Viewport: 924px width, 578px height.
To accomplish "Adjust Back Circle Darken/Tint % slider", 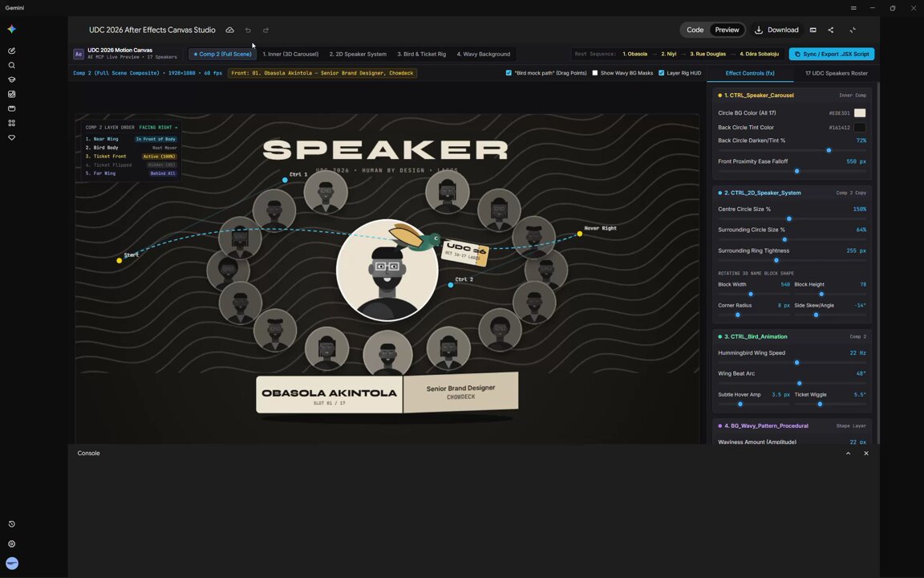I will [792, 150].
